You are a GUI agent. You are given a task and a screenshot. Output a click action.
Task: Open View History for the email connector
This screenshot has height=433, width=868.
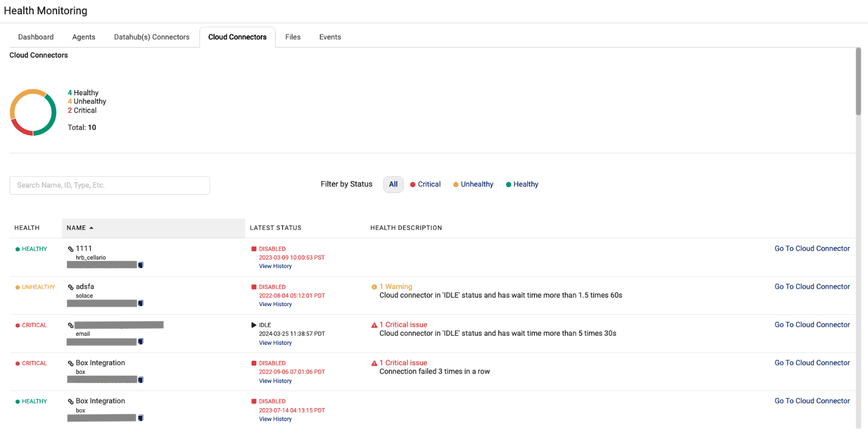[x=275, y=343]
